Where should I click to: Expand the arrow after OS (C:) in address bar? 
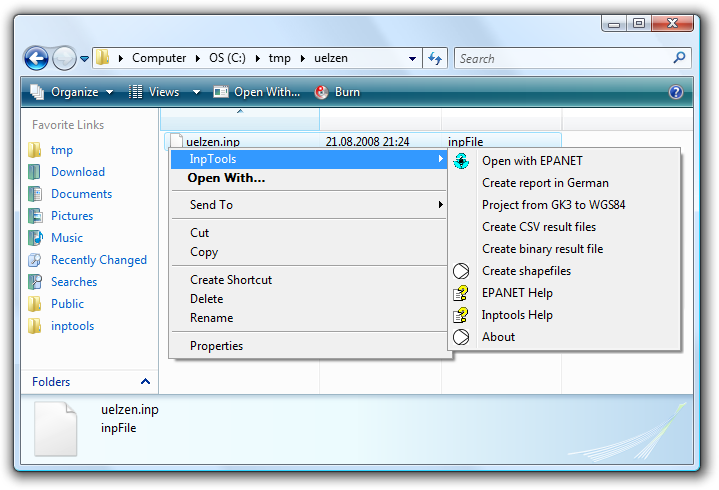pos(258,58)
